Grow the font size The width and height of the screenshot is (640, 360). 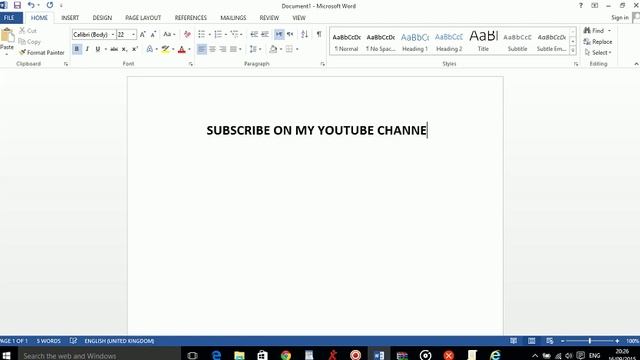pos(142,35)
